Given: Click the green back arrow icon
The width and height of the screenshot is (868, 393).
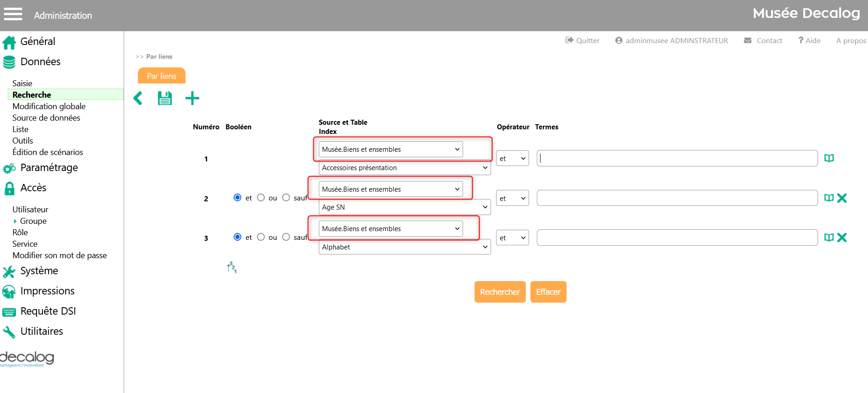Looking at the screenshot, I should pyautogui.click(x=138, y=98).
